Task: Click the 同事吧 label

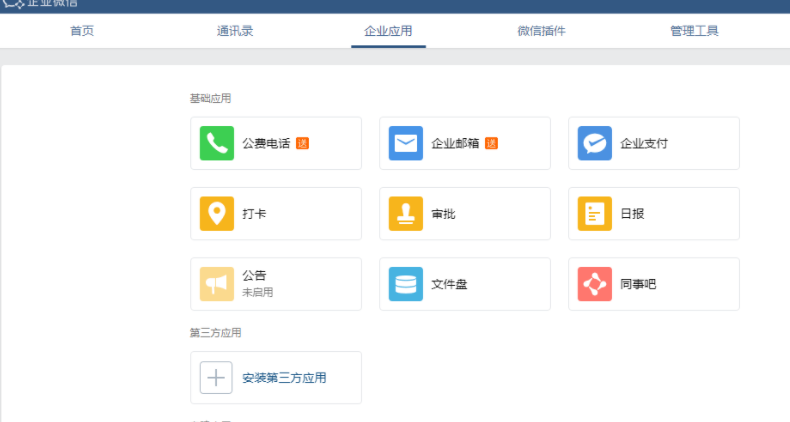Action: click(638, 284)
